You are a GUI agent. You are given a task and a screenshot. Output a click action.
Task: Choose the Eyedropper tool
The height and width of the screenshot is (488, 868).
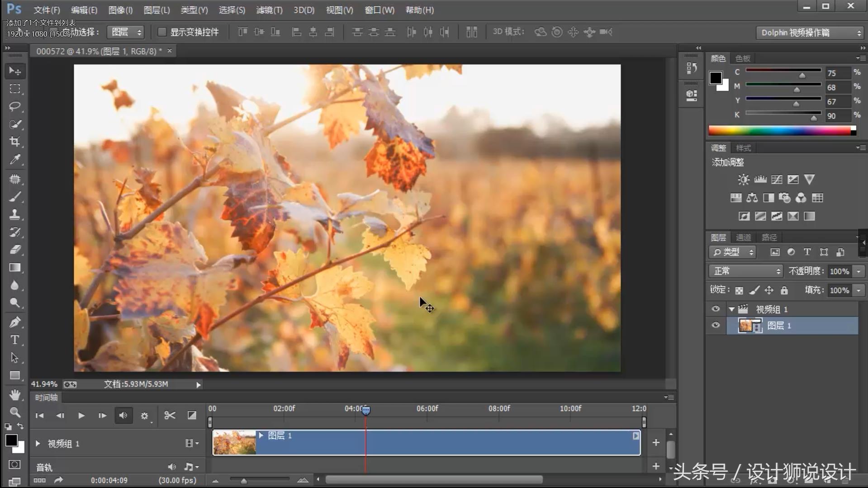(15, 159)
